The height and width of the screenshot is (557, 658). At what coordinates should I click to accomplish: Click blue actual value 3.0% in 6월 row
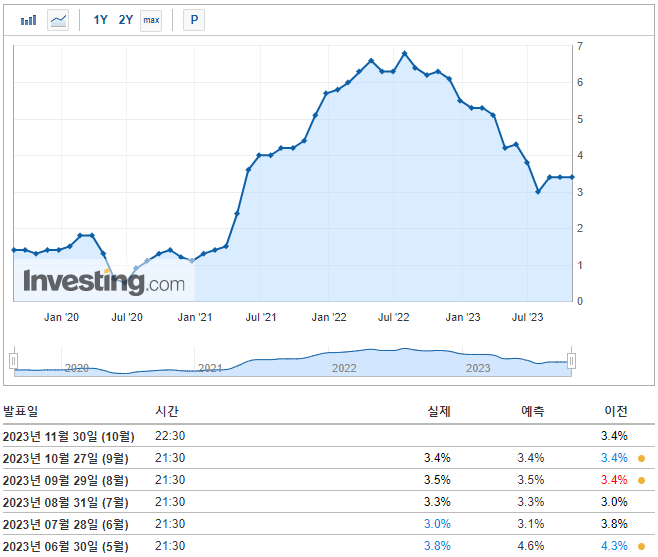click(437, 524)
